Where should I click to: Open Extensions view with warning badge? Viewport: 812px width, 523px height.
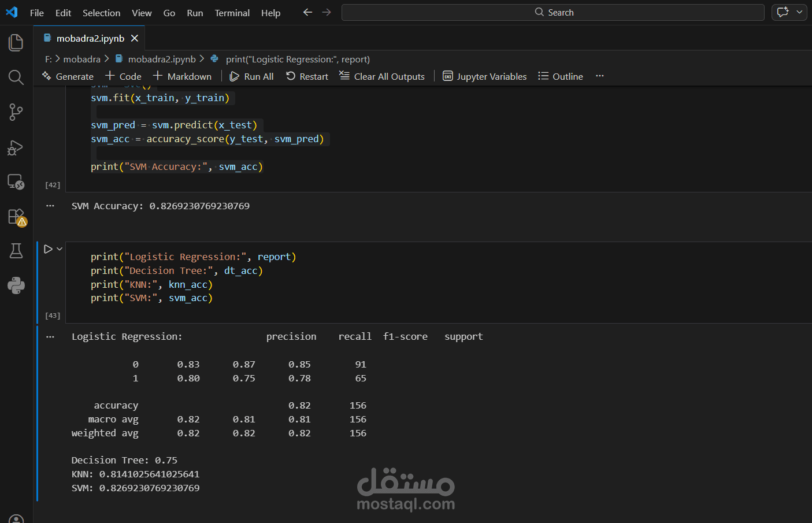coord(17,217)
